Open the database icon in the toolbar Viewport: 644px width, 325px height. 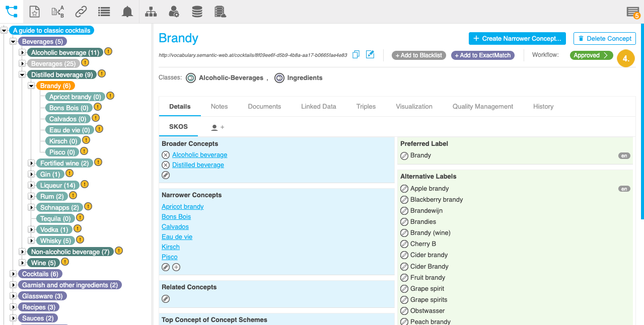[x=197, y=11]
